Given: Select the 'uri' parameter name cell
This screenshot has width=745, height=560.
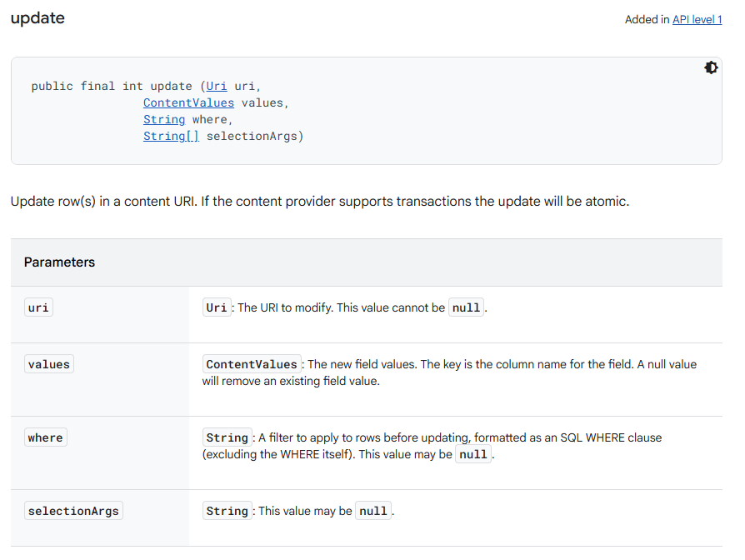Looking at the screenshot, I should (38, 307).
